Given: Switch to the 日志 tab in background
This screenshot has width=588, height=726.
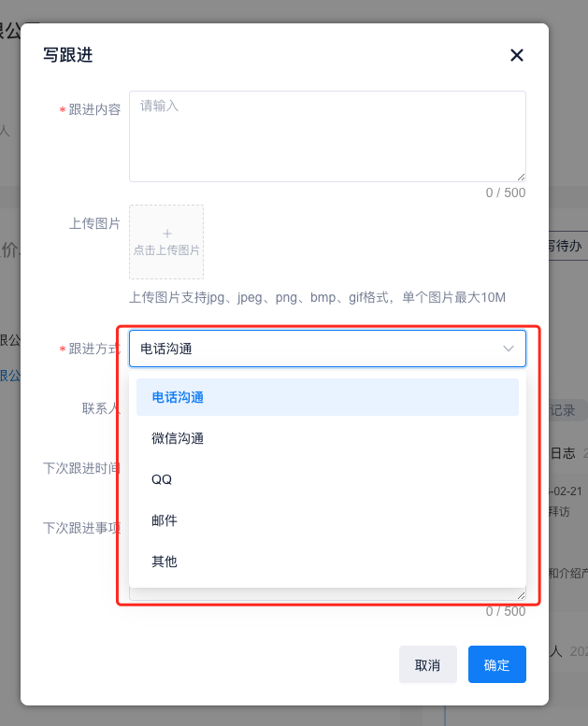Looking at the screenshot, I should (563, 453).
